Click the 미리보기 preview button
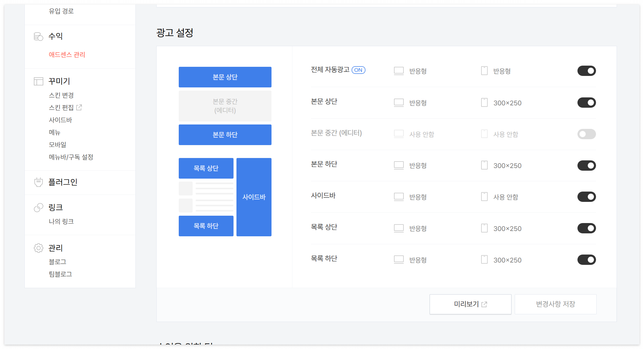This screenshot has width=644, height=349. pos(470,304)
